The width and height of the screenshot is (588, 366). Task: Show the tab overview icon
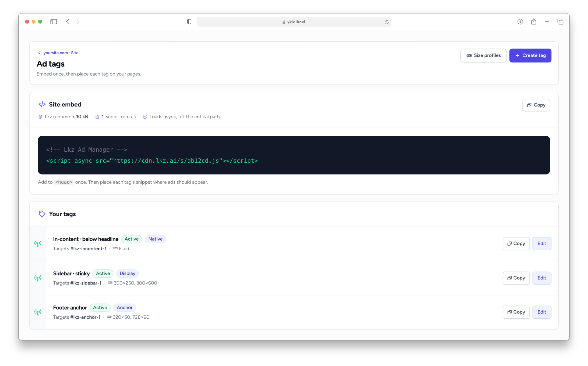pyautogui.click(x=560, y=22)
